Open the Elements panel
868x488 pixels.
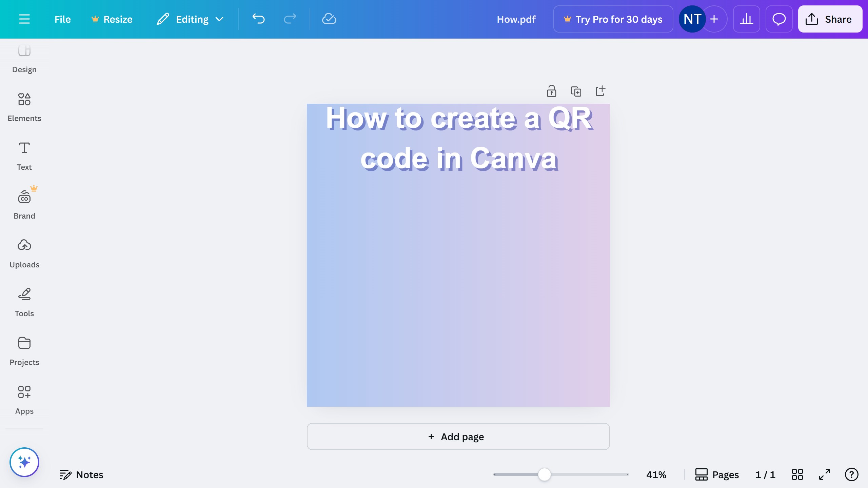pos(24,107)
